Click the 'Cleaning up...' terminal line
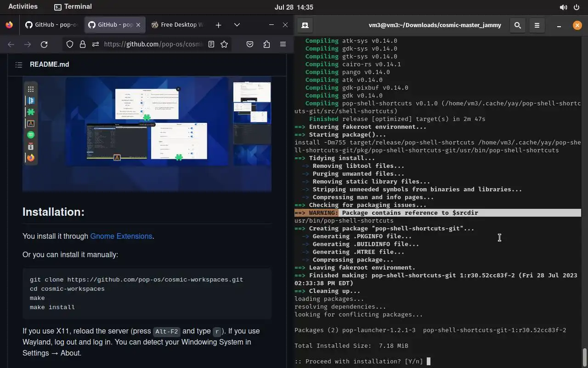Image resolution: width=588 pixels, height=368 pixels. coord(328,291)
